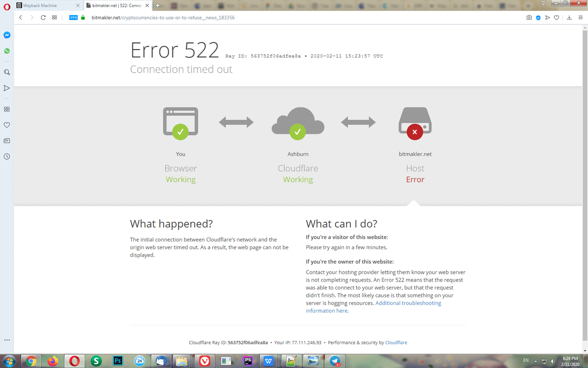The width and height of the screenshot is (588, 368).
Task: Click the 'What happened?' heading
Action: coord(171,224)
